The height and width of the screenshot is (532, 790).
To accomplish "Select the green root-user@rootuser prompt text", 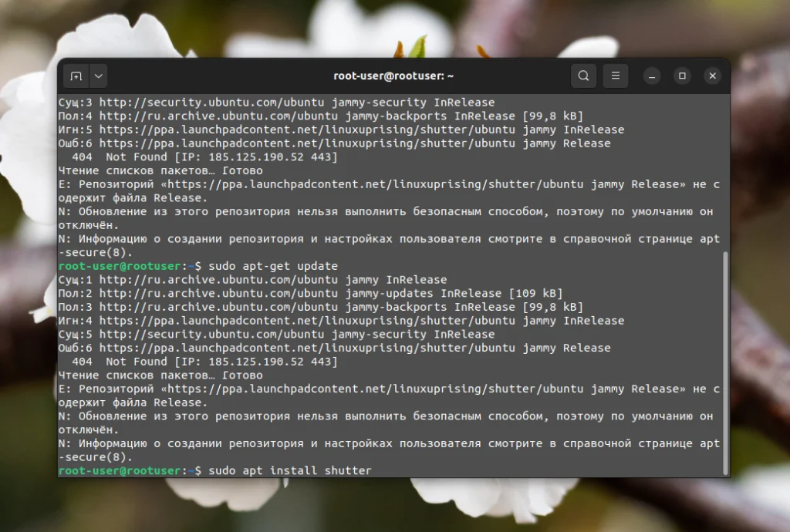I will tap(104, 470).
